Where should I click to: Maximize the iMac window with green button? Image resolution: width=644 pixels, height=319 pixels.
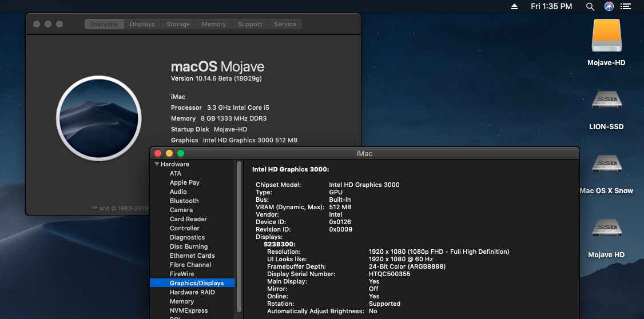[181, 153]
